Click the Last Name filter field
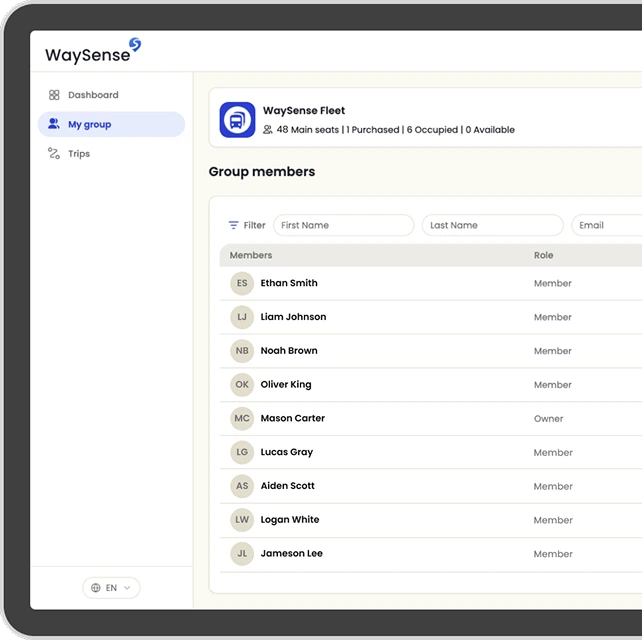 (493, 225)
